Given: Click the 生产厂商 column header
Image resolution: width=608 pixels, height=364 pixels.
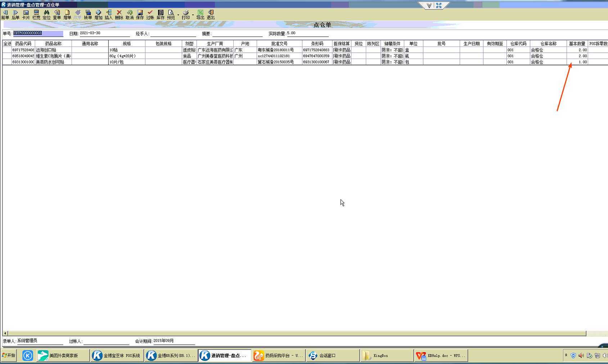Looking at the screenshot, I should (x=215, y=44).
